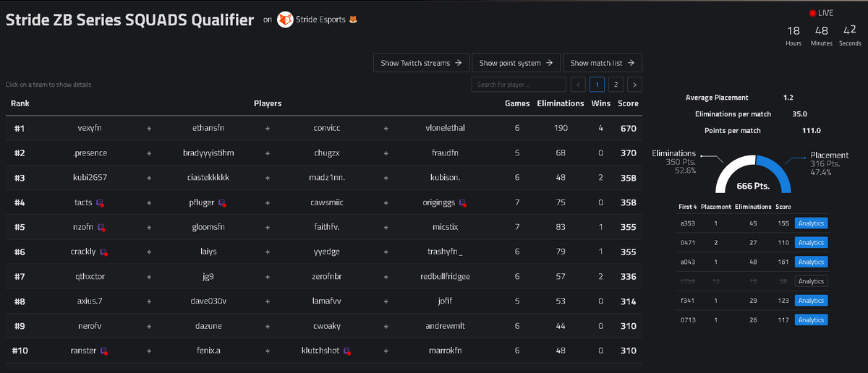The image size is (868, 373).
Task: Click the red LIVE indicator dot
Action: point(813,13)
